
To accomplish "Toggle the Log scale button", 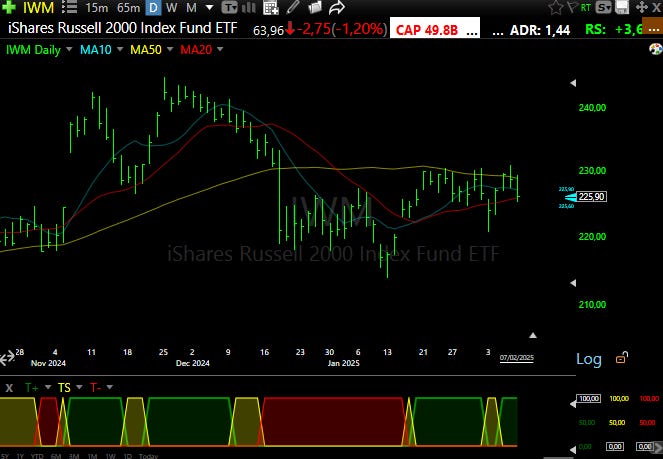I will tap(589, 359).
